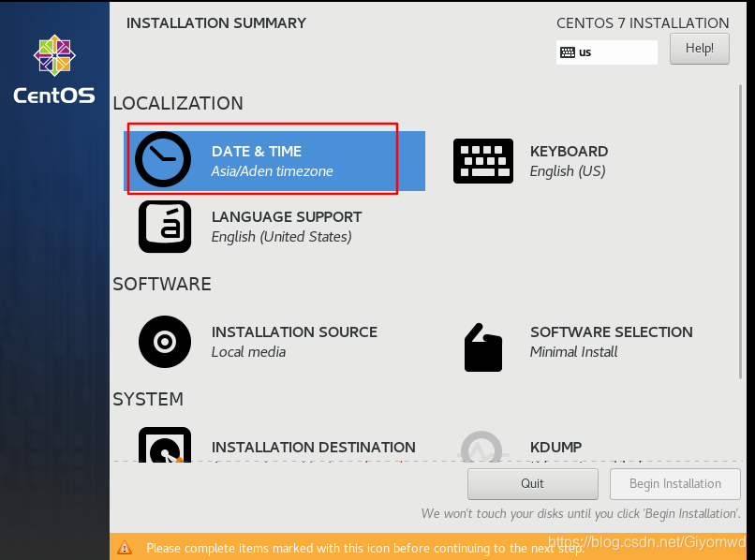Click the Asia/Aden timezone text
755x560 pixels.
tap(272, 171)
